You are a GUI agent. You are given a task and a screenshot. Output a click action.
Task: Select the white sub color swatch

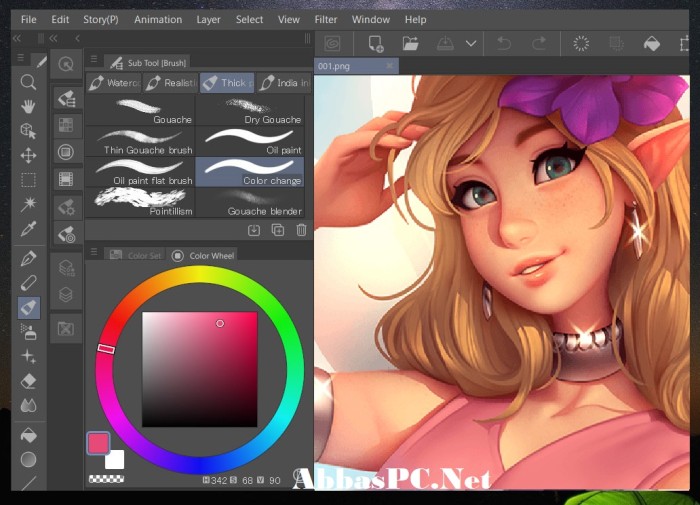115,460
